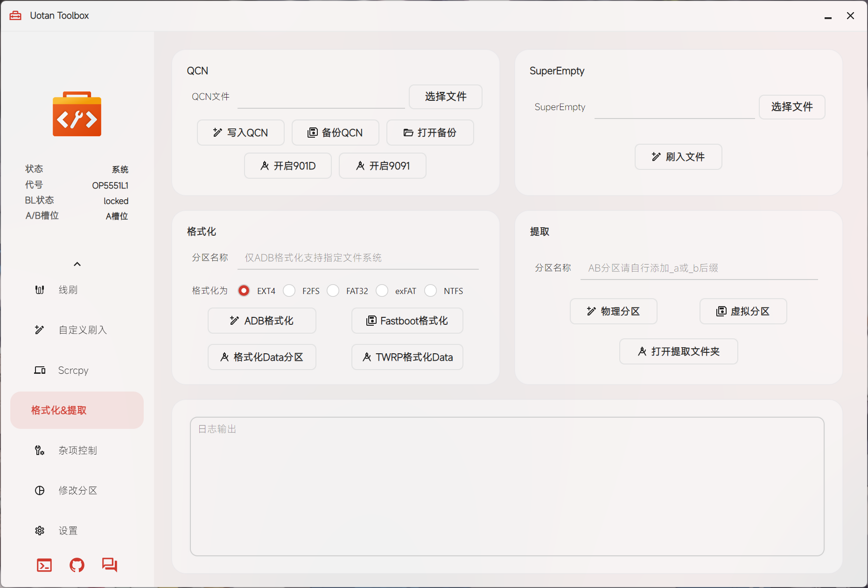Collapse the device info chevron

click(x=77, y=264)
